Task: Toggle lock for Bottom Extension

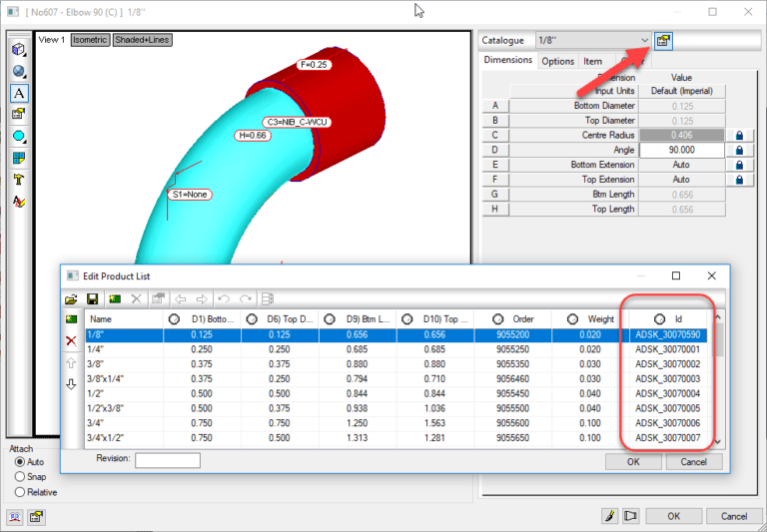Action: click(x=740, y=165)
